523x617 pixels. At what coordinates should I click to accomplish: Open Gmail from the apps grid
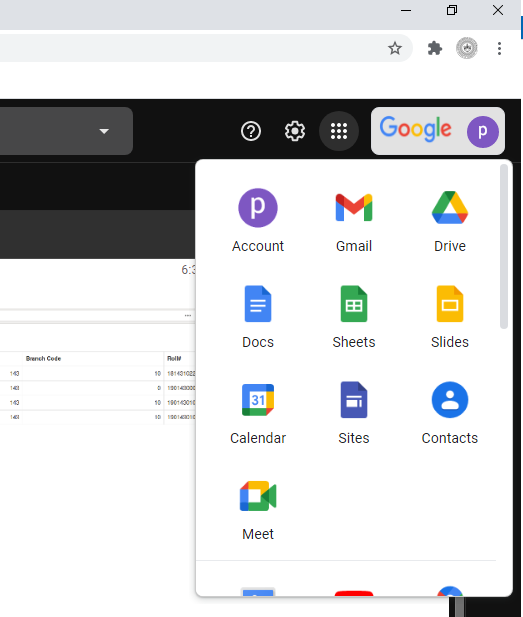click(354, 221)
